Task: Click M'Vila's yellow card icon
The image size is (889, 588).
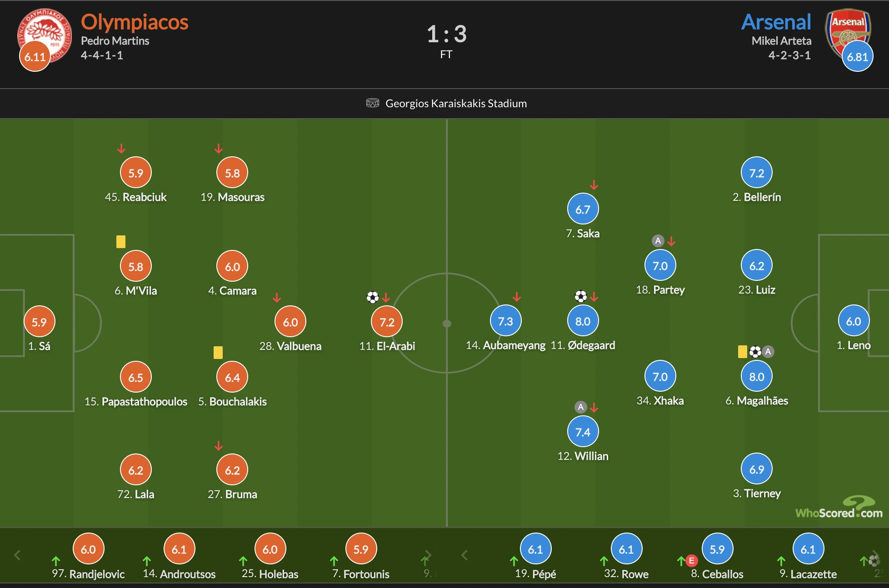Action: tap(121, 242)
